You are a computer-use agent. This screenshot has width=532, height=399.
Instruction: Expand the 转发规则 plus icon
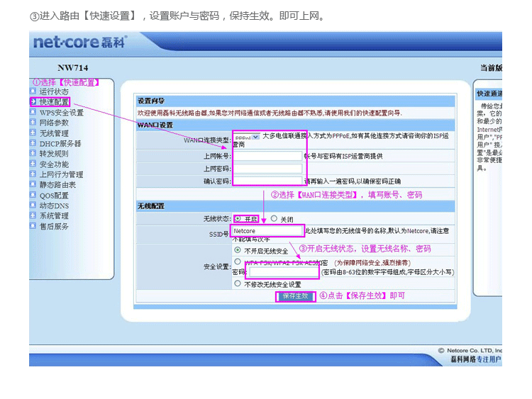(x=33, y=153)
